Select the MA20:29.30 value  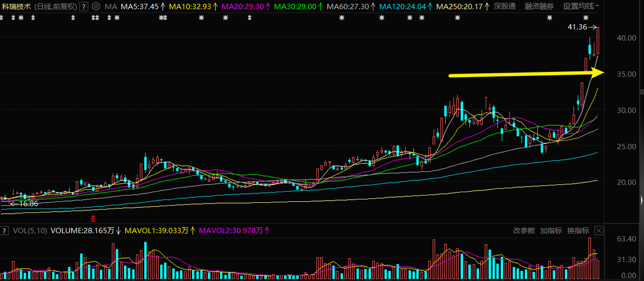tap(242, 6)
